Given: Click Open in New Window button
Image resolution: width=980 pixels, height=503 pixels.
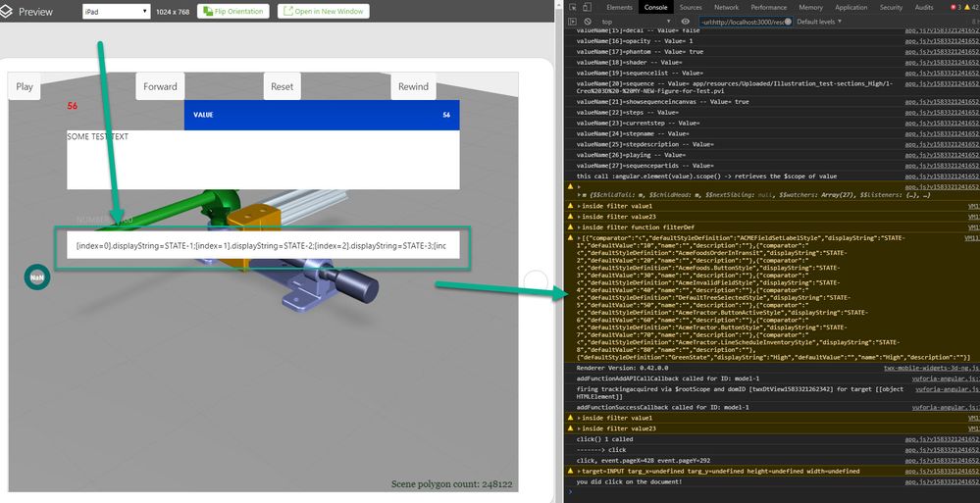Looking at the screenshot, I should coord(323,12).
